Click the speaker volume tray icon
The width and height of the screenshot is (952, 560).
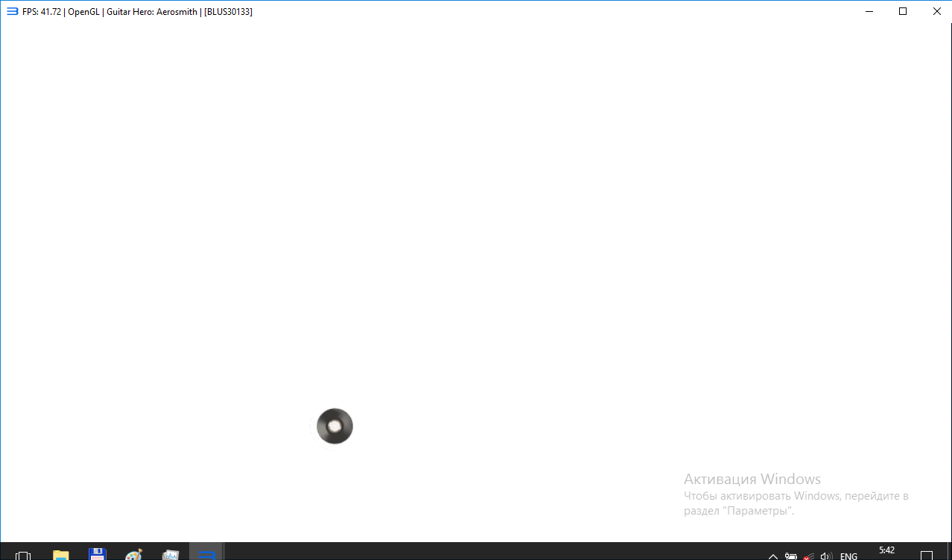[825, 556]
